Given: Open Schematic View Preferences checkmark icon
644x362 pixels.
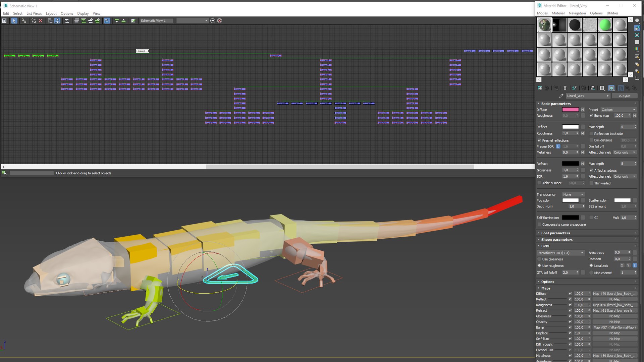Looking at the screenshot, I should 133,21.
